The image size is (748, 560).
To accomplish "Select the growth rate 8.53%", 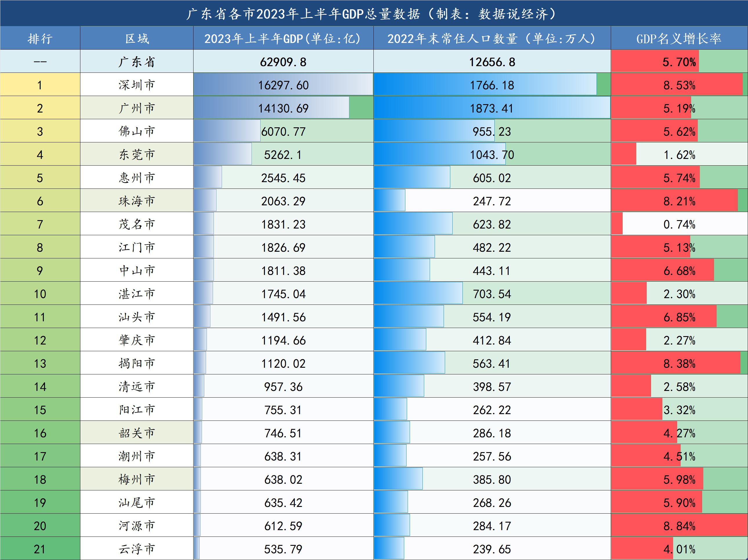I will click(679, 85).
